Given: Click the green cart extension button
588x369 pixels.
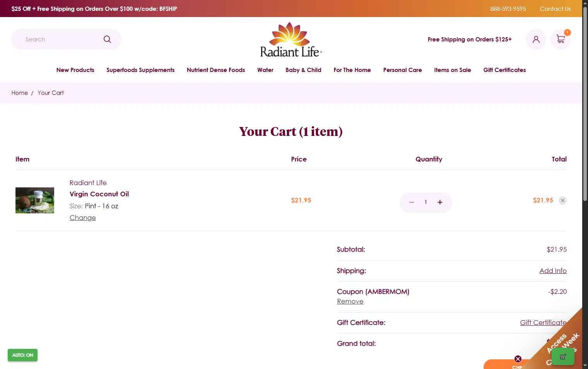Looking at the screenshot, I should tap(563, 357).
